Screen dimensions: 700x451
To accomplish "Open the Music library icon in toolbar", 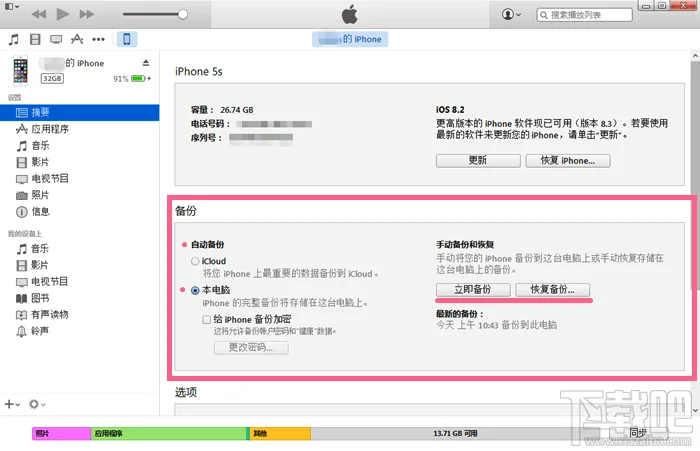I will tap(14, 39).
